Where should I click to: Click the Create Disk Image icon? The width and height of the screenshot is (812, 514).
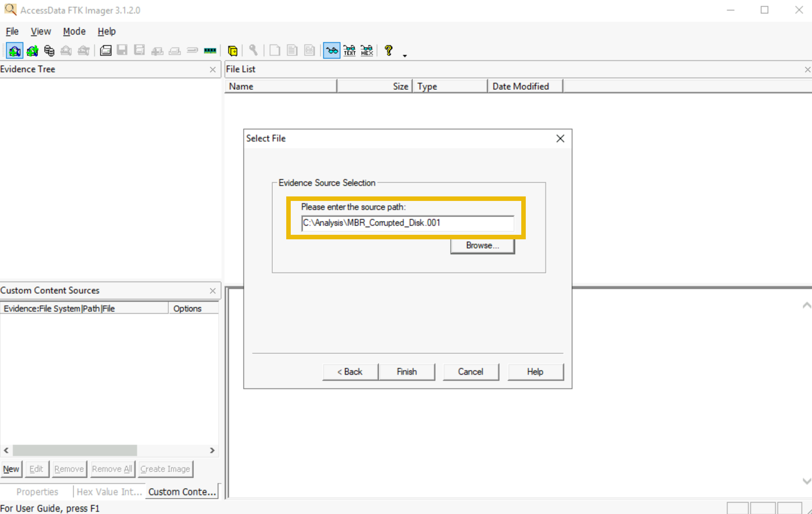point(105,50)
